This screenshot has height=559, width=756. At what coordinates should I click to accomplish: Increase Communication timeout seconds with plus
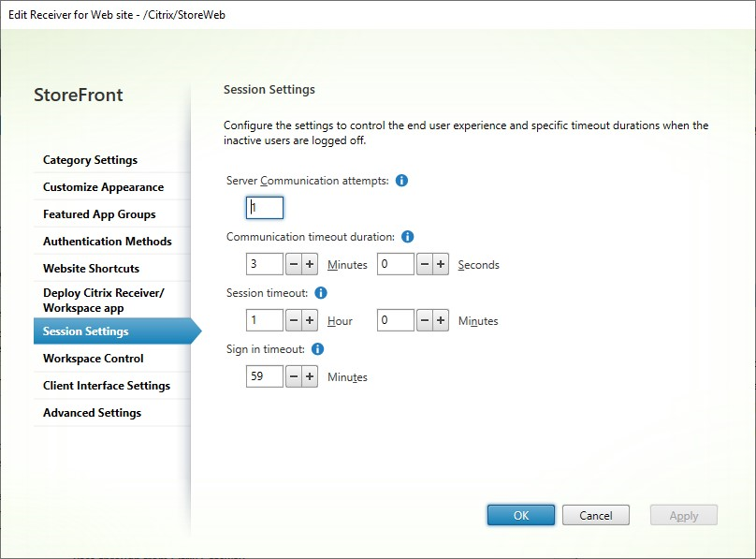[x=441, y=264]
